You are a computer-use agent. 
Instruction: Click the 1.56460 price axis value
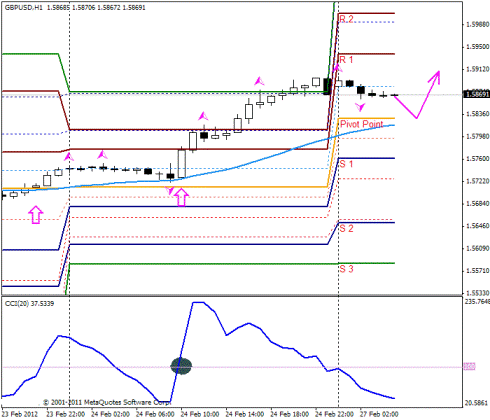478,226
